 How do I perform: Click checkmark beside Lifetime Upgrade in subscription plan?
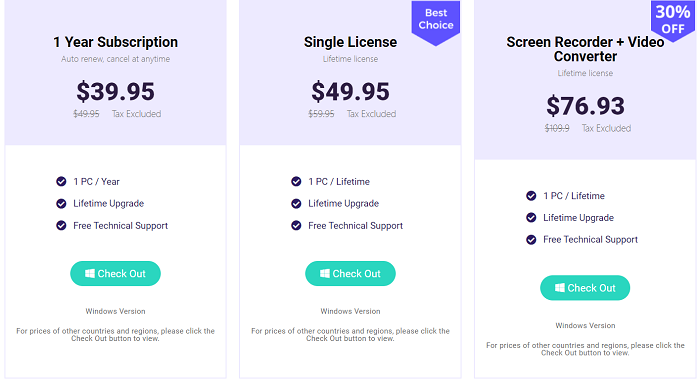click(x=61, y=203)
